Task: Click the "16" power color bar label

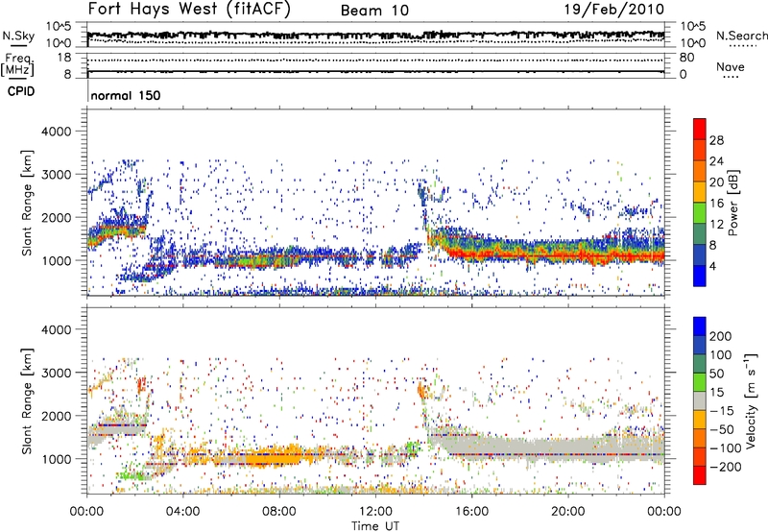Action: [716, 204]
